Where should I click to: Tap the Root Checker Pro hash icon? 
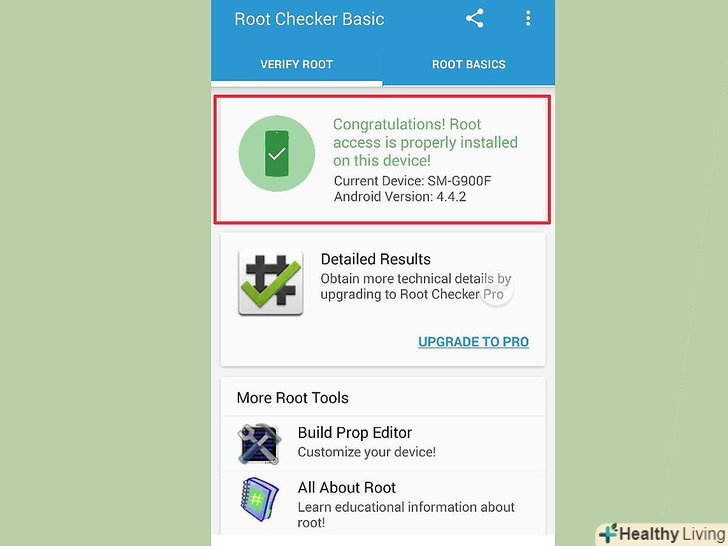coord(271,282)
